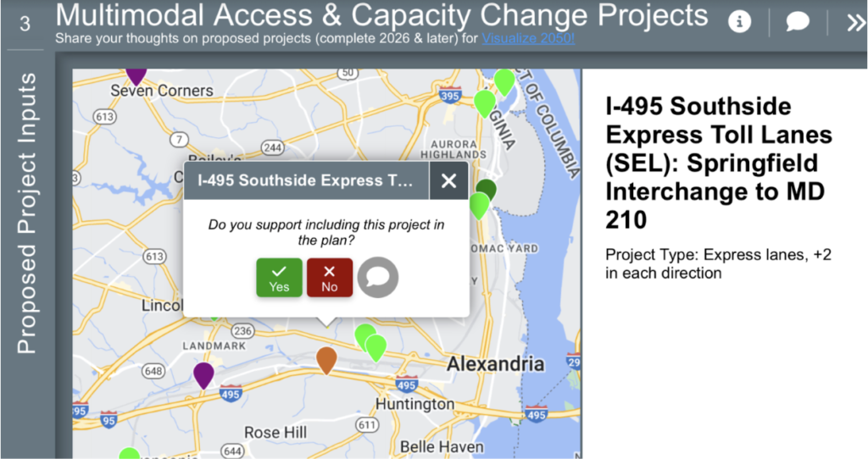868x459 pixels.
Task: Select the orange map pin near I-495
Action: pyautogui.click(x=326, y=360)
